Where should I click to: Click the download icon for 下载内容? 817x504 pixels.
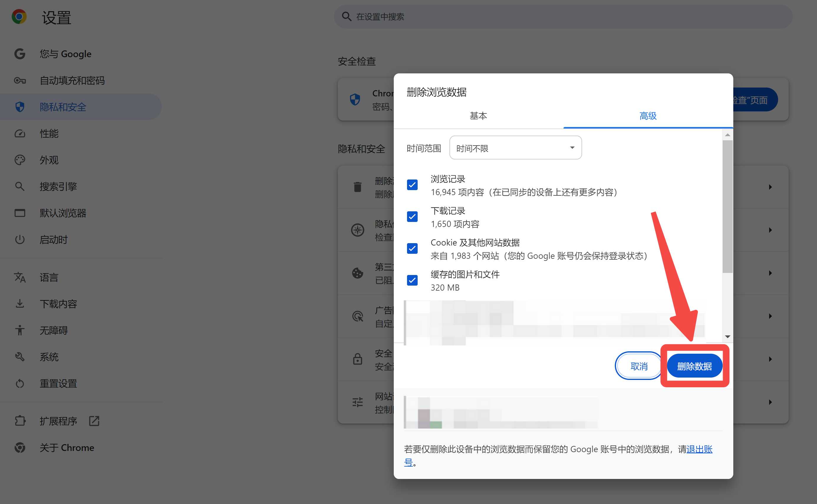[20, 304]
